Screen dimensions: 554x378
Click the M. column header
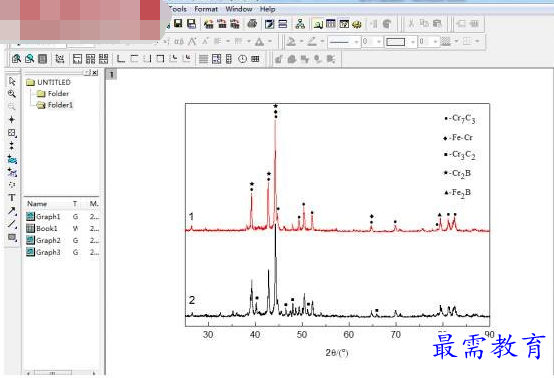click(x=94, y=203)
